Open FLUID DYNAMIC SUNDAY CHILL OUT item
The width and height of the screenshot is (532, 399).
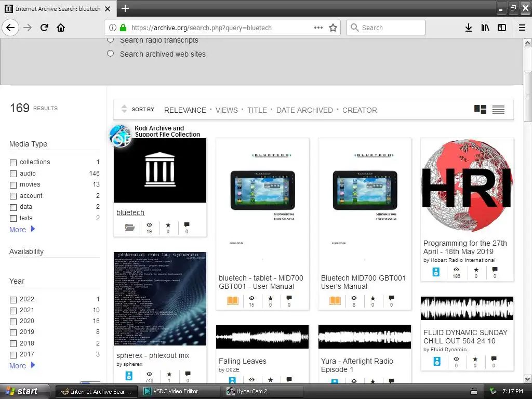(x=465, y=336)
